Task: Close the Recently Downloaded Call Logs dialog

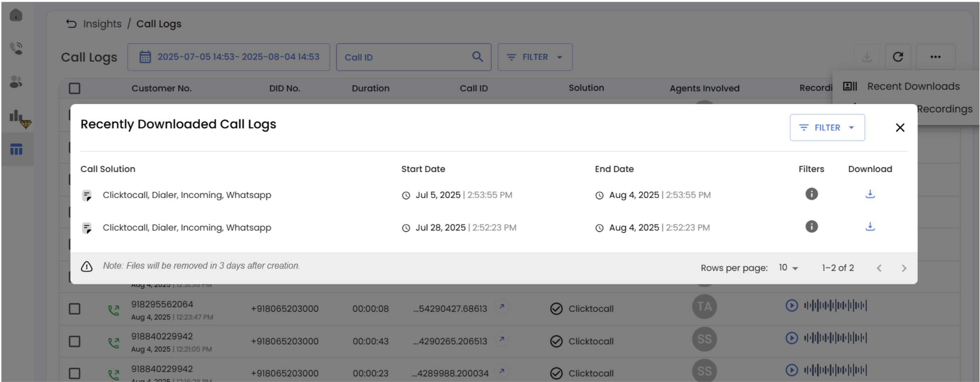Action: [x=900, y=128]
